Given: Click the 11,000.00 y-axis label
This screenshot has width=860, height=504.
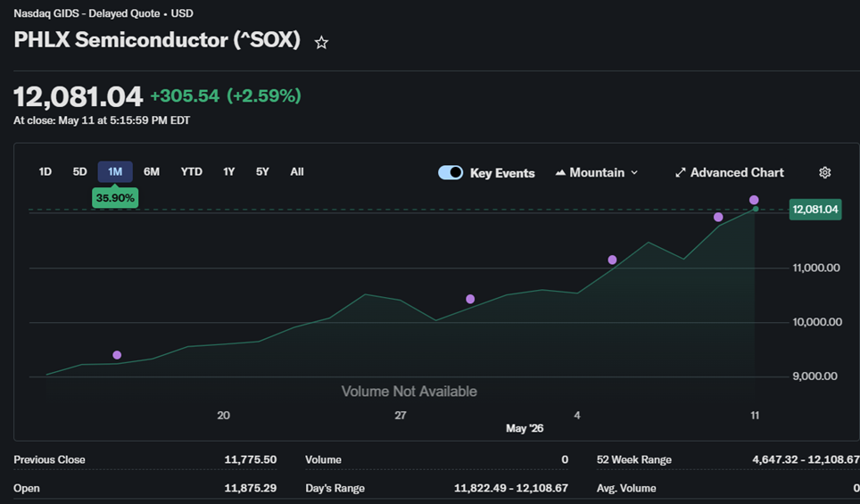Looking at the screenshot, I should (x=816, y=268).
